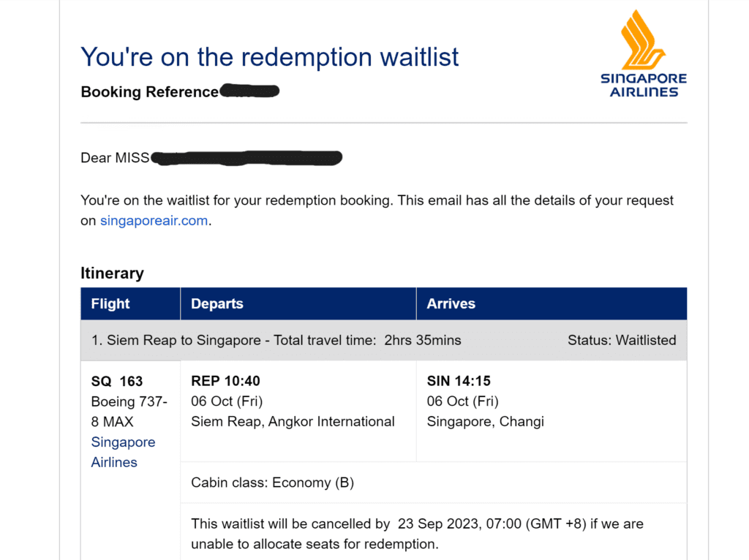The height and width of the screenshot is (560, 749).
Task: Click the Booking Reference label
Action: click(149, 92)
